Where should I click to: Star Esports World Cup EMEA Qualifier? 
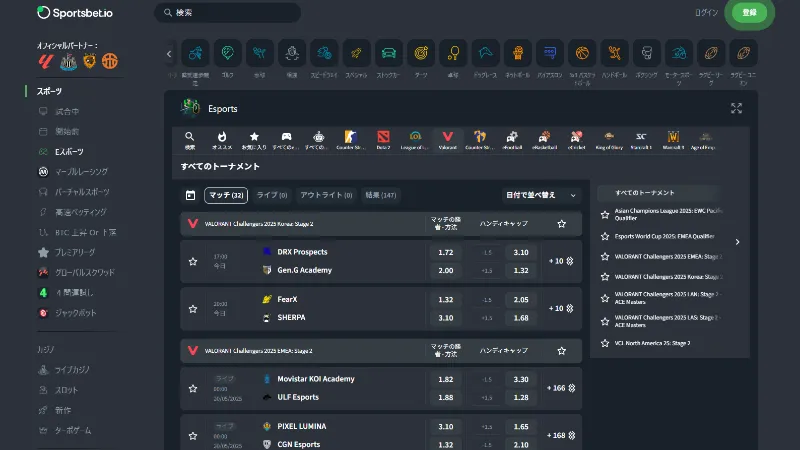(605, 236)
